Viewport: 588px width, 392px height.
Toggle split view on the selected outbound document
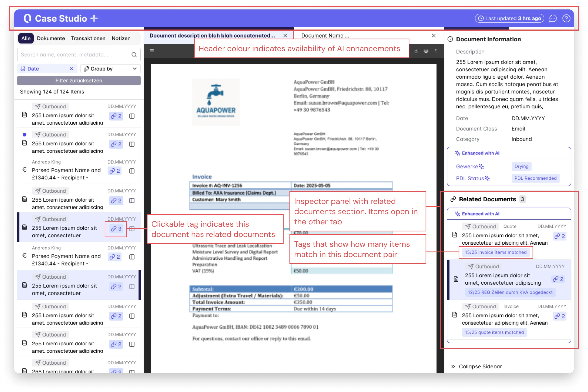132,228
